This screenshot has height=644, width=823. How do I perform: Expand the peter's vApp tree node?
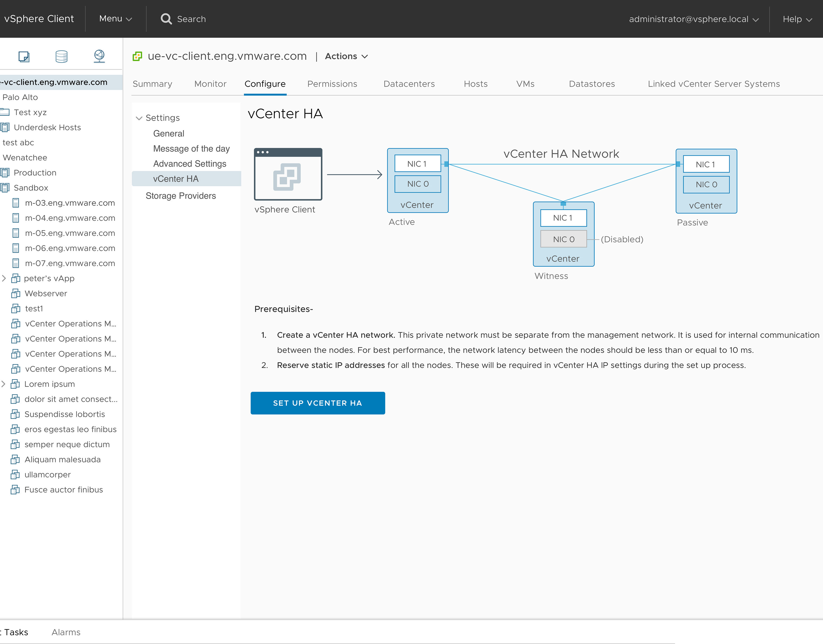4,278
